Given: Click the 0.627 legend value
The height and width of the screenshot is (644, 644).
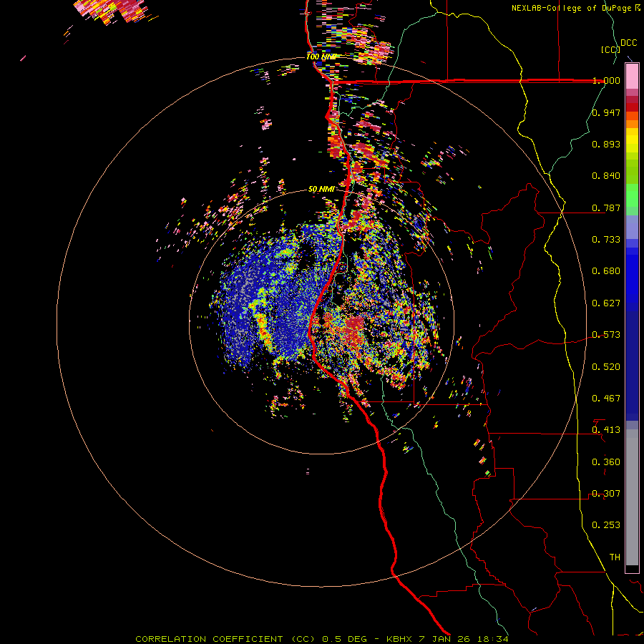Looking at the screenshot, I should (x=606, y=303).
